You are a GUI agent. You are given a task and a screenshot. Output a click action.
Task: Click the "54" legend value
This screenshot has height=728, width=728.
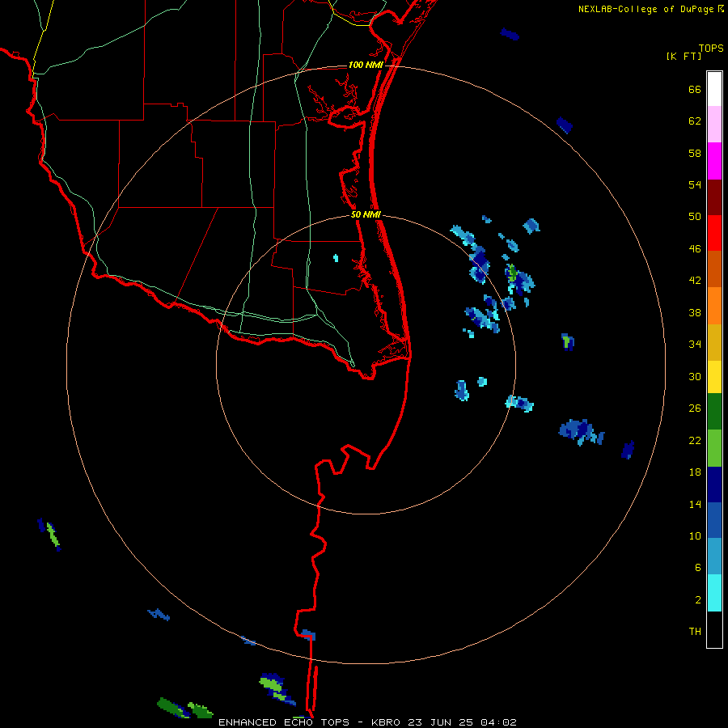695,184
